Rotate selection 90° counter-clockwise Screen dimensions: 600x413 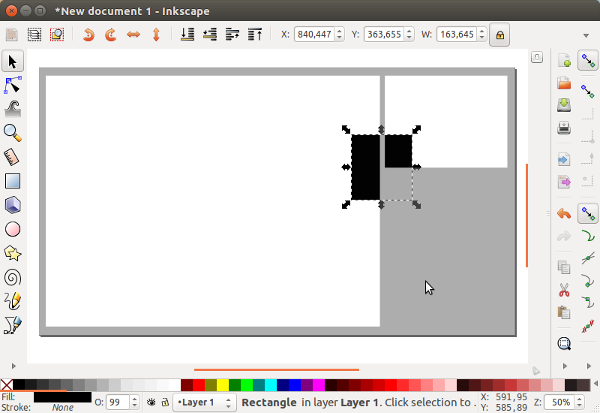tap(88, 34)
